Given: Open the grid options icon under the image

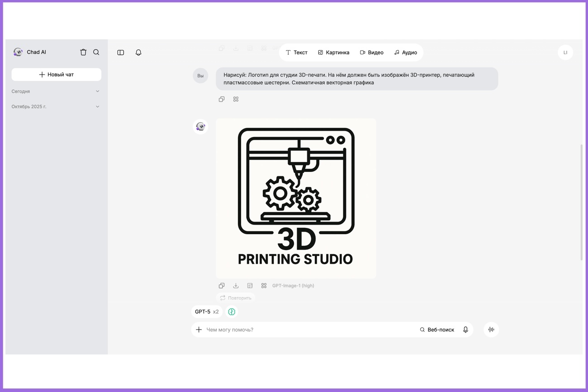Looking at the screenshot, I should tap(264, 285).
